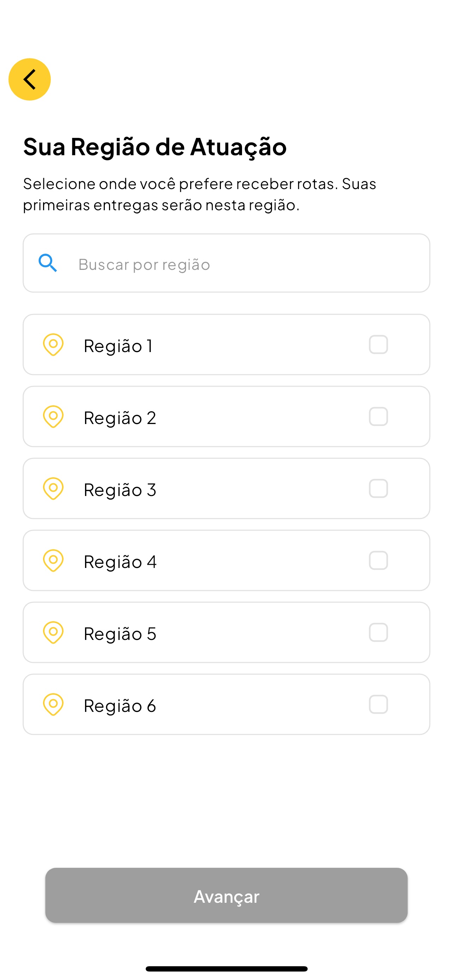This screenshot has width=453, height=980.
Task: Select the Região 6 checkbox
Action: tap(378, 704)
